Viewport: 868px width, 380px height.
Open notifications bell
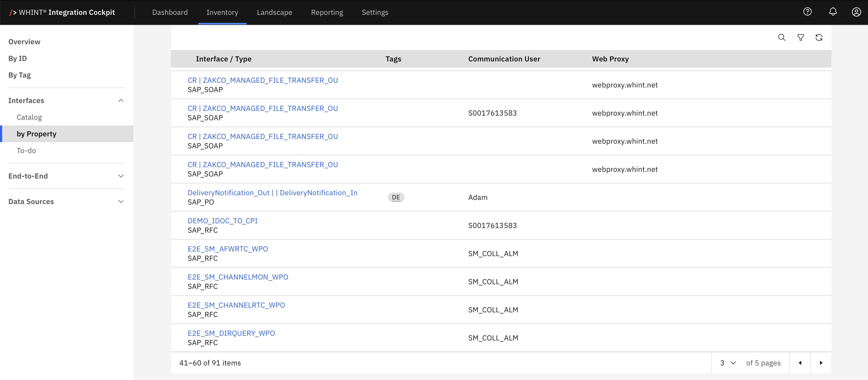833,12
